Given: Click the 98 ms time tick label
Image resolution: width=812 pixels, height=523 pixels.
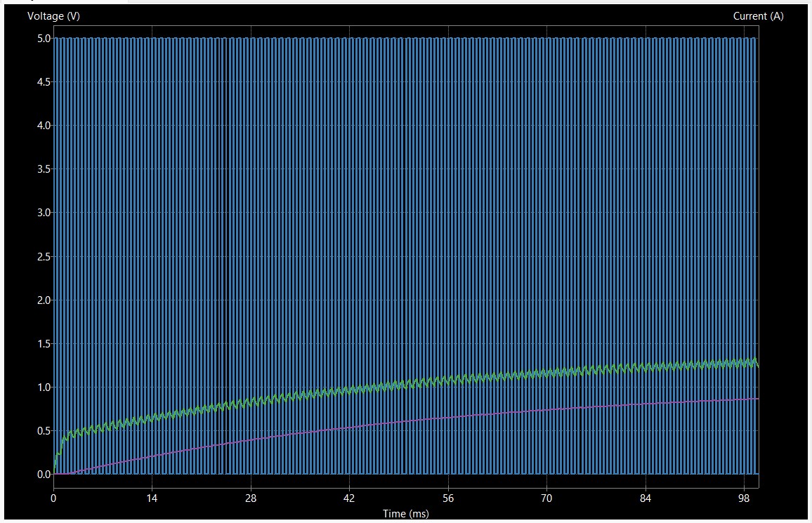Looking at the screenshot, I should point(744,498).
